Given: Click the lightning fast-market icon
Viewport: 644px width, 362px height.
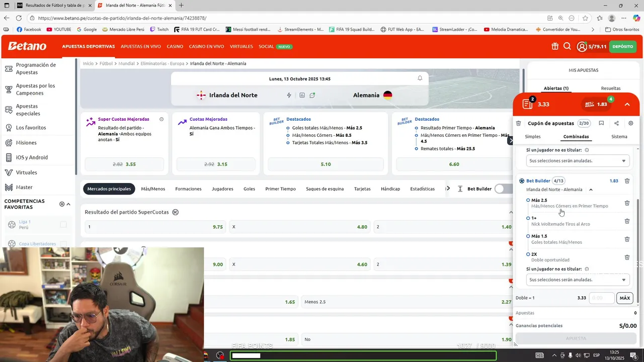Looking at the screenshot, I should [x=289, y=95].
